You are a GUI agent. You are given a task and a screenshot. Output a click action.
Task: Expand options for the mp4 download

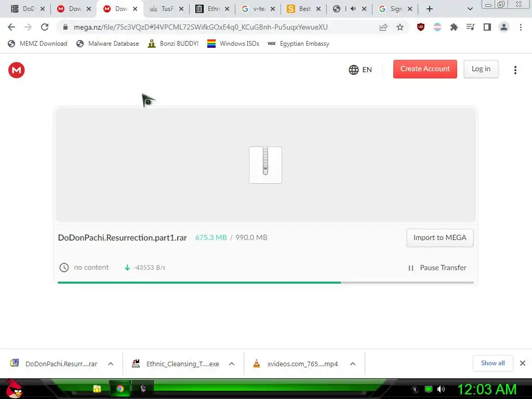(353, 364)
